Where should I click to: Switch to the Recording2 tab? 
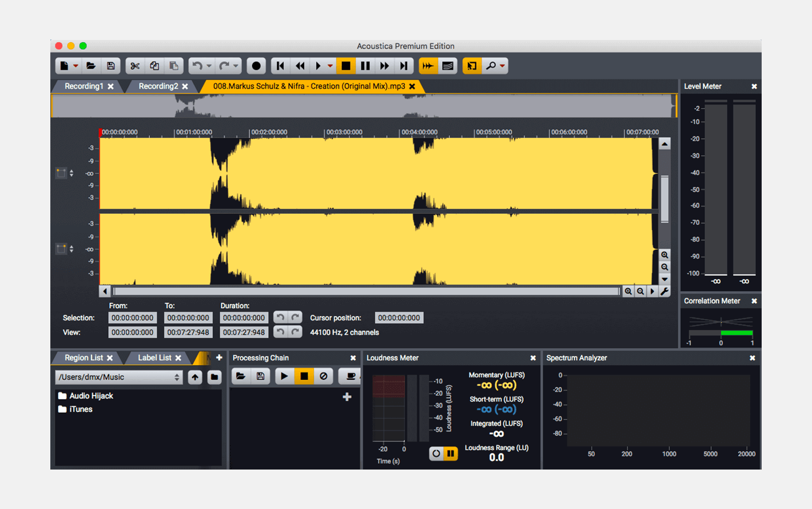tap(158, 86)
